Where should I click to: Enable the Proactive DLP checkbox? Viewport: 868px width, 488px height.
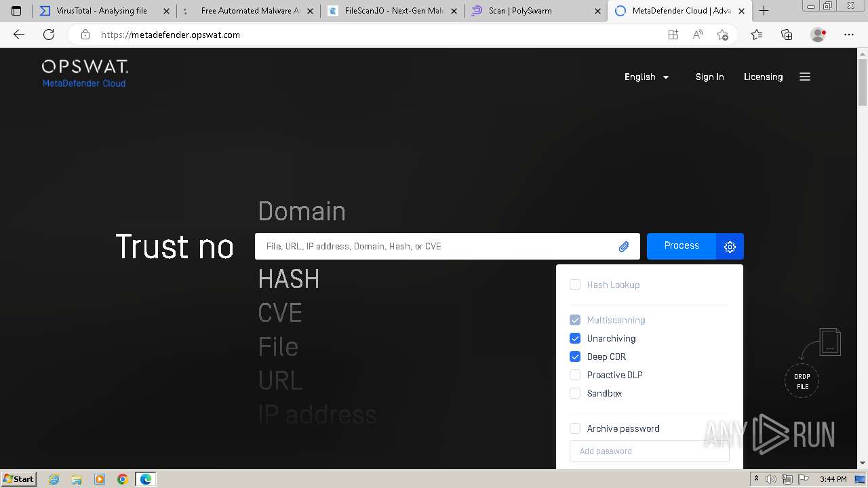pos(575,375)
